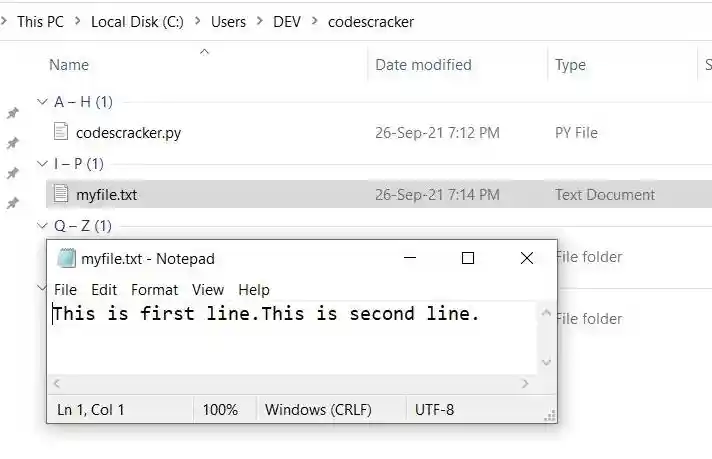The height and width of the screenshot is (459, 712).
Task: Collapse the Q – Z group
Action: tap(41, 226)
